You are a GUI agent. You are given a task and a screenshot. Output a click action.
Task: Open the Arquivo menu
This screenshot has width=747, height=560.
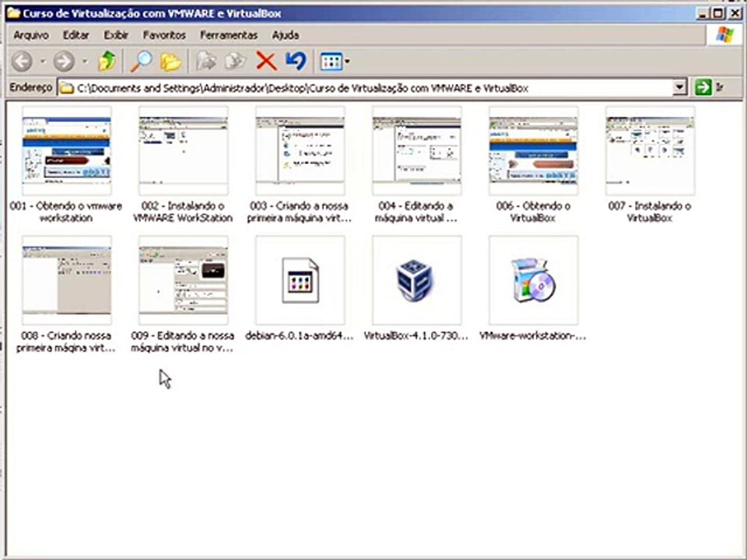click(31, 35)
